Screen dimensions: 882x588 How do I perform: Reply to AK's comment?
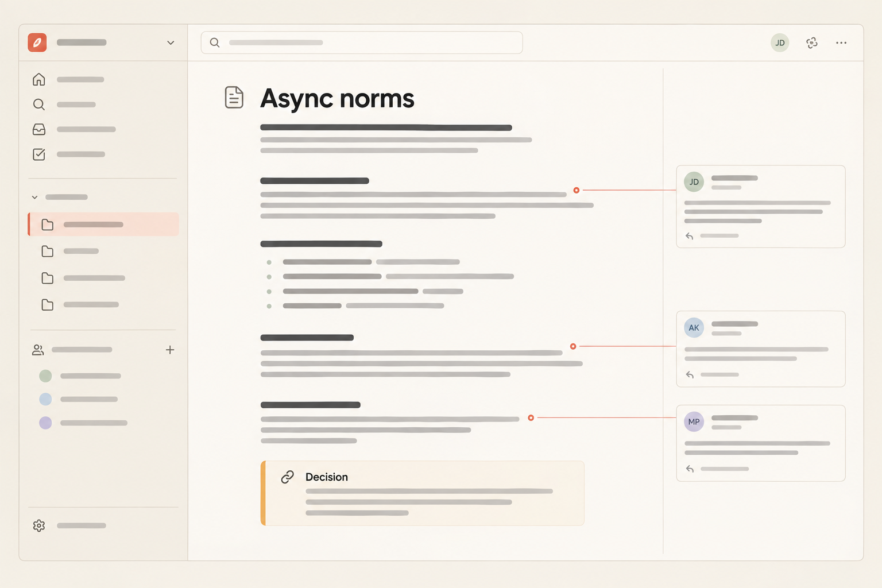point(712,375)
